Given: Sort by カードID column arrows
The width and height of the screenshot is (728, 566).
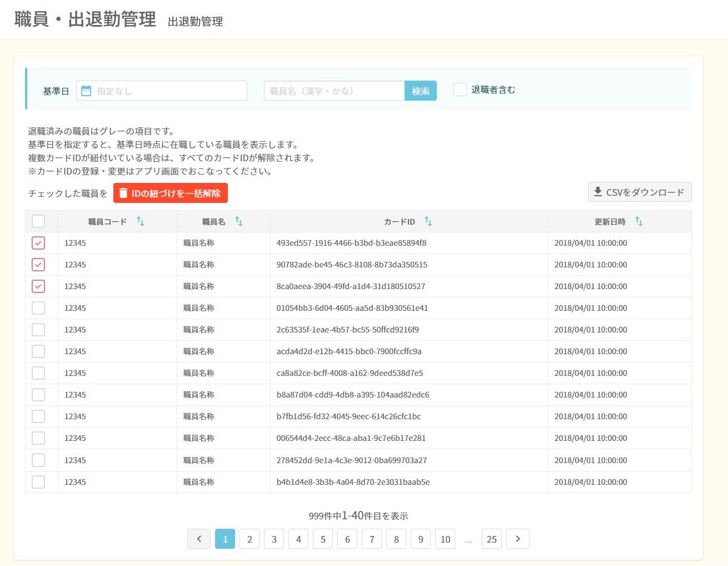Looking at the screenshot, I should click(428, 221).
